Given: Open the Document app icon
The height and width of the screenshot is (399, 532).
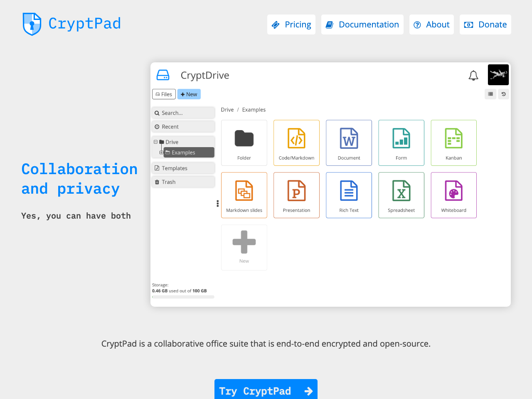Looking at the screenshot, I should click(x=349, y=143).
